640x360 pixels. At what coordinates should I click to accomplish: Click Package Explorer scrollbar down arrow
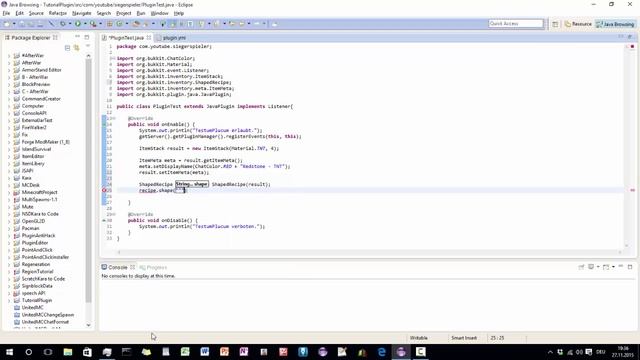point(88,325)
